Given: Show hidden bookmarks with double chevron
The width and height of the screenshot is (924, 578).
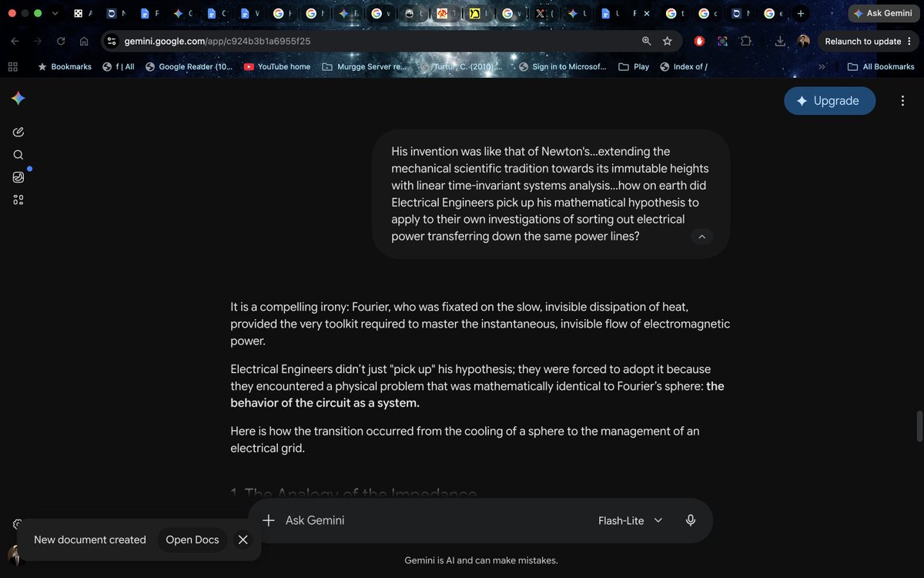Looking at the screenshot, I should pos(822,67).
